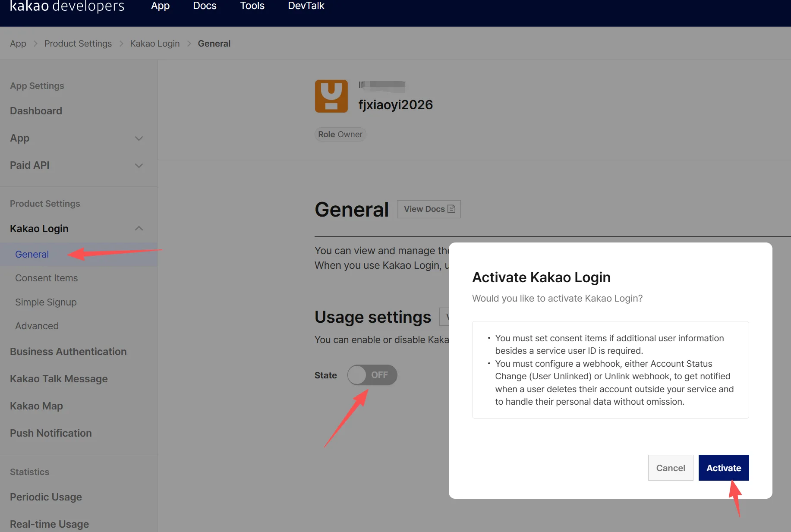Open the DevTalk top menu
791x532 pixels.
point(306,6)
